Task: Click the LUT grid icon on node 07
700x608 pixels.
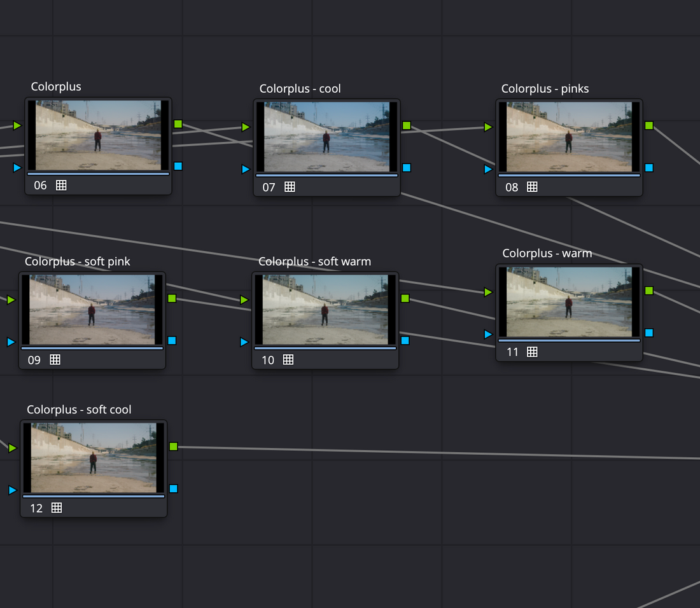Action: click(x=290, y=187)
